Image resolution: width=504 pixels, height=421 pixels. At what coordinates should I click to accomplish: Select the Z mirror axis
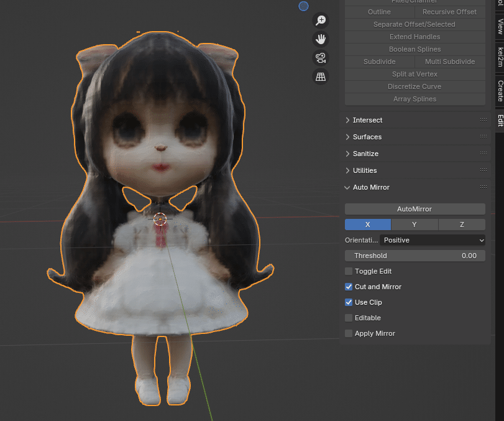(462, 224)
